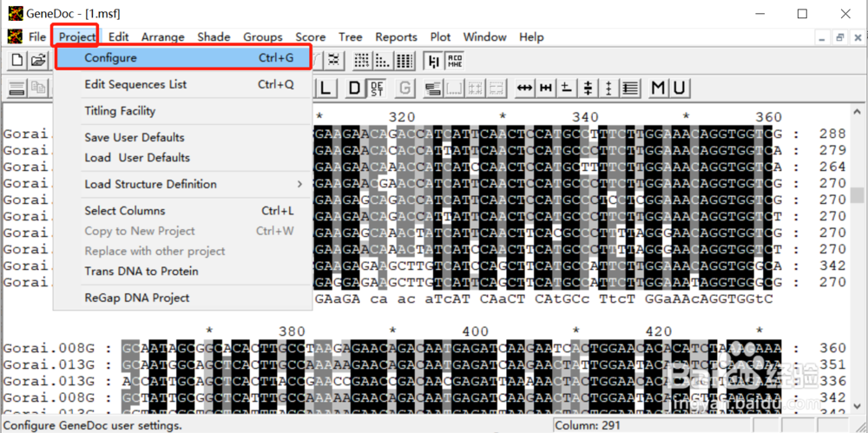Click the consensus line below the first block
This screenshot has width=868, height=433.
point(545,299)
